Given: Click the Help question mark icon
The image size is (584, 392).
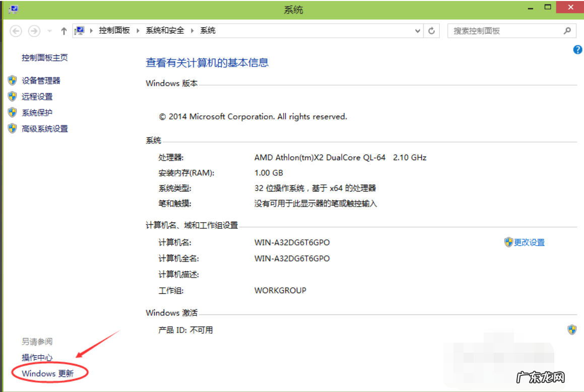Looking at the screenshot, I should pos(577,50).
